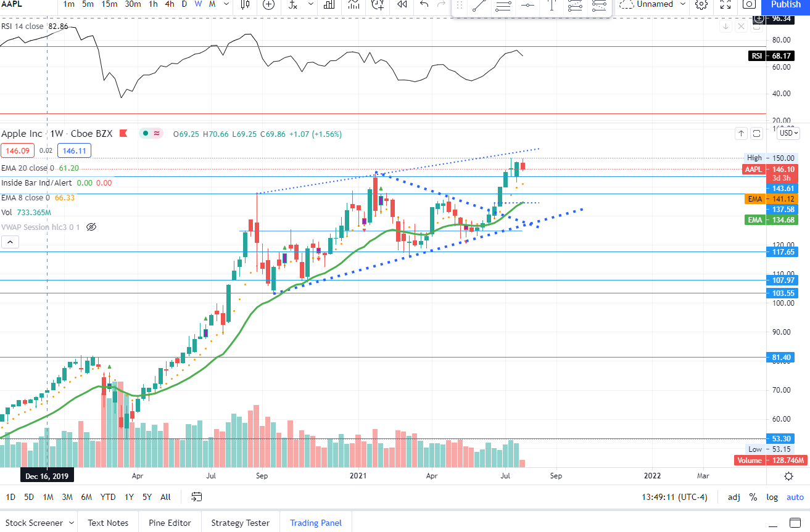Select the 4h timeframe
The height and width of the screenshot is (532, 810).
tap(170, 4)
